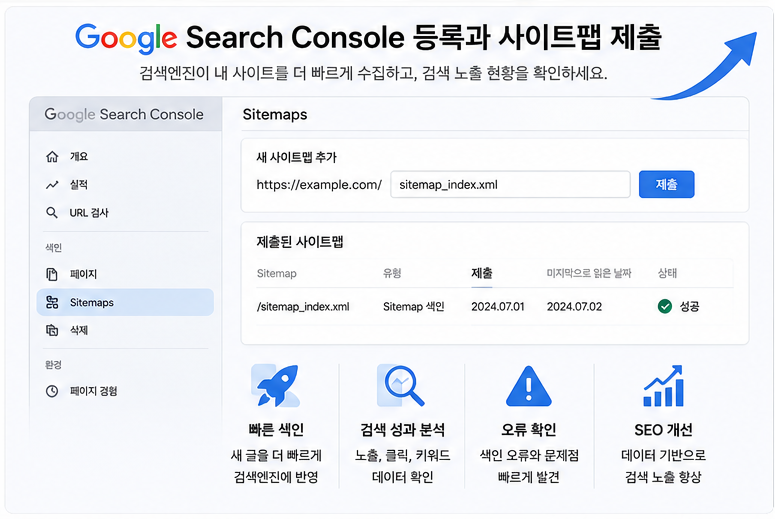Click the trend line icon beside 실적

coord(52,185)
